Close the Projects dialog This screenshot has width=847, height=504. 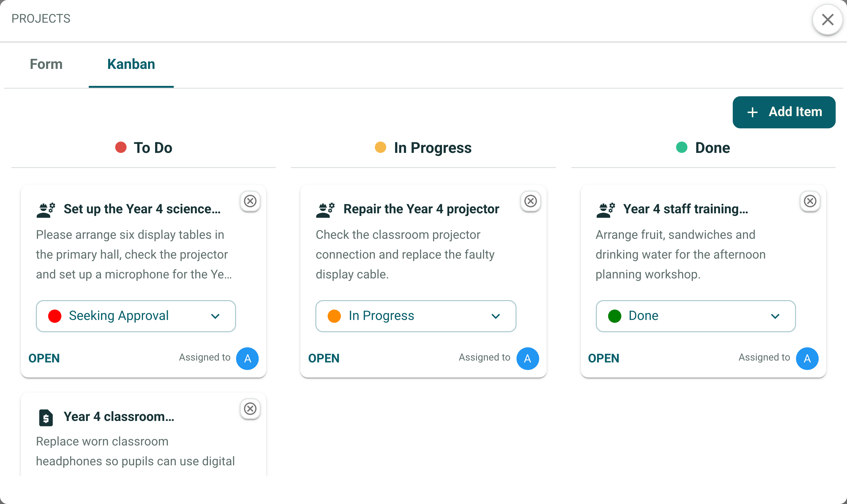[827, 19]
